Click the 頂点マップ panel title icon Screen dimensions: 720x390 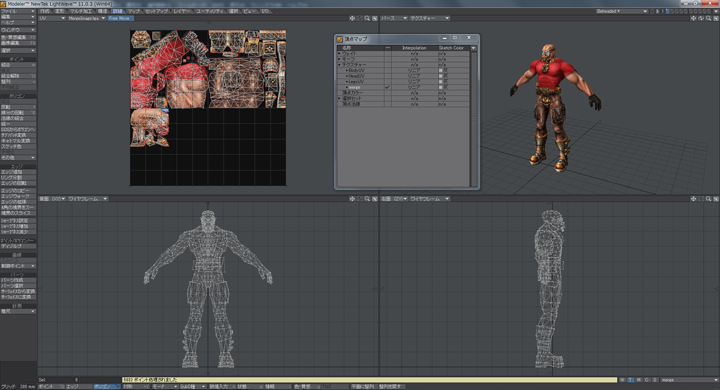pos(340,40)
